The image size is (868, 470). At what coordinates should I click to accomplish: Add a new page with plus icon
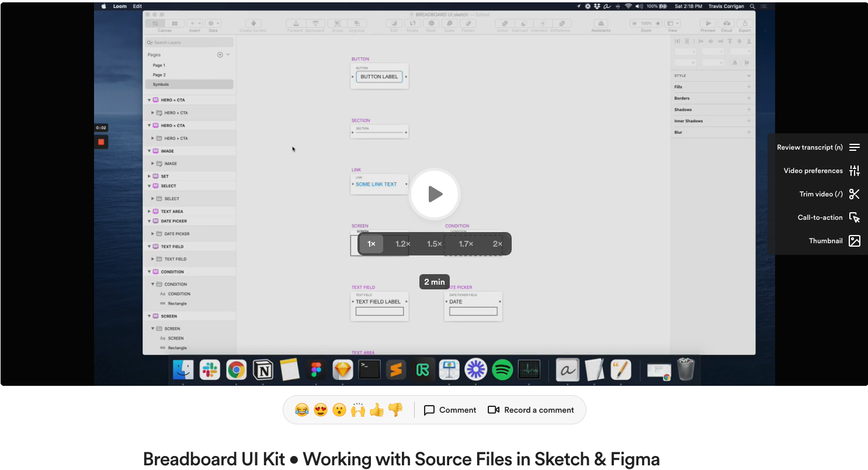point(220,54)
